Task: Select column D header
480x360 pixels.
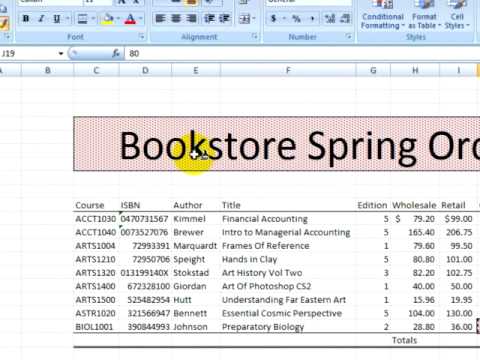Action: 145,70
